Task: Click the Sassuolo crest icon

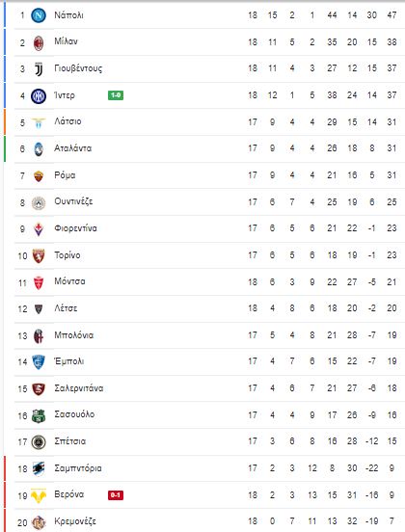Action: 39,415
